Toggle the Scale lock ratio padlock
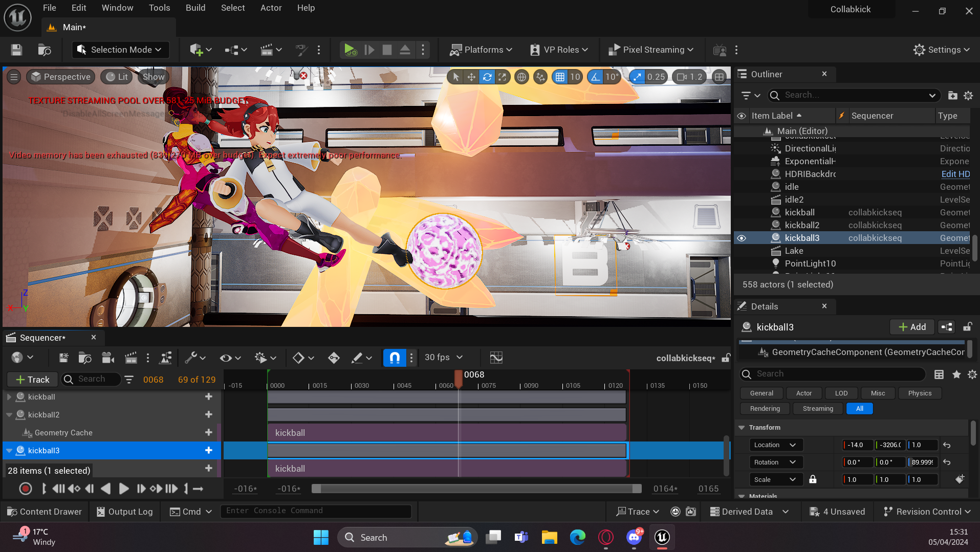980x552 pixels. [x=813, y=479]
